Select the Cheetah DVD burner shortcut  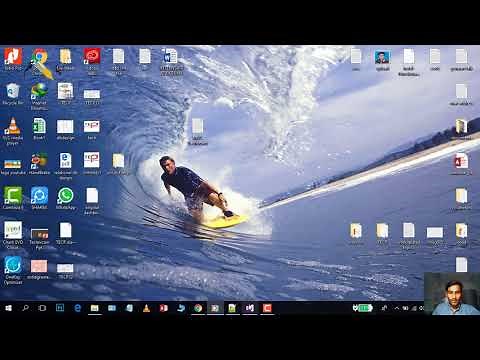click(x=13, y=235)
